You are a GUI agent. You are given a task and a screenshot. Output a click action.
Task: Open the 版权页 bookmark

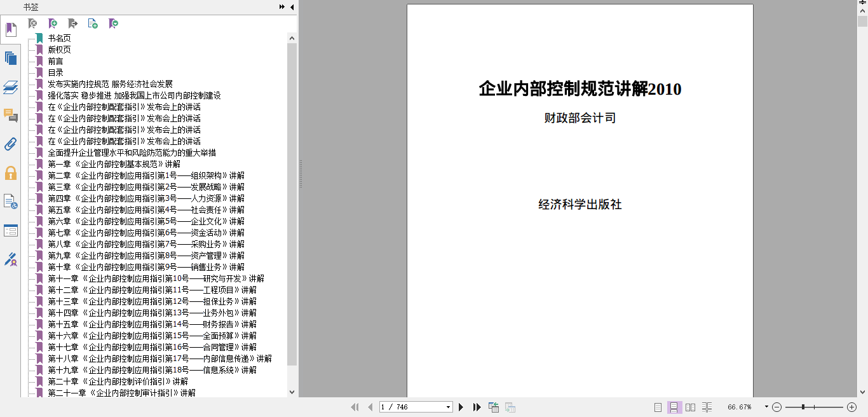(60, 50)
